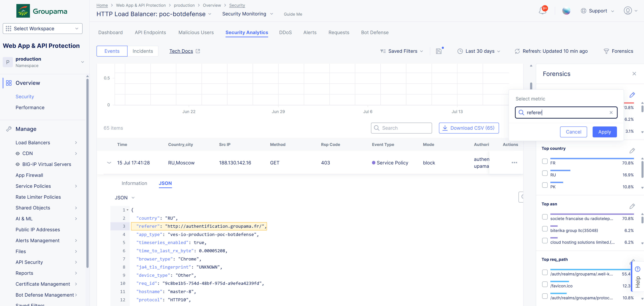644x306 pixels.
Task: Open row actions three-dot menu
Action: point(514,163)
